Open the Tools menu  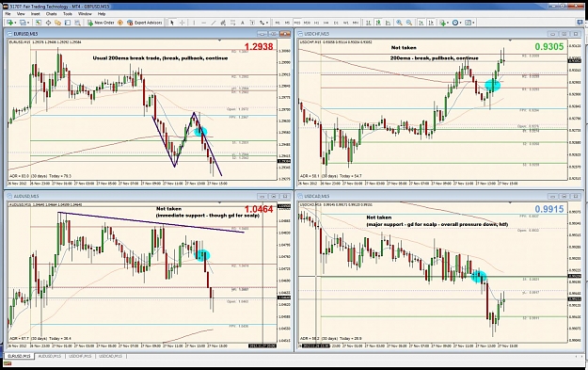tap(68, 14)
